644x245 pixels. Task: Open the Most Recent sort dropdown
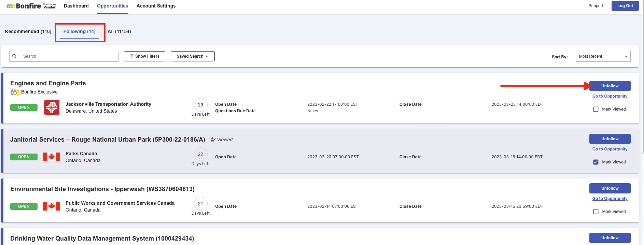(603, 56)
